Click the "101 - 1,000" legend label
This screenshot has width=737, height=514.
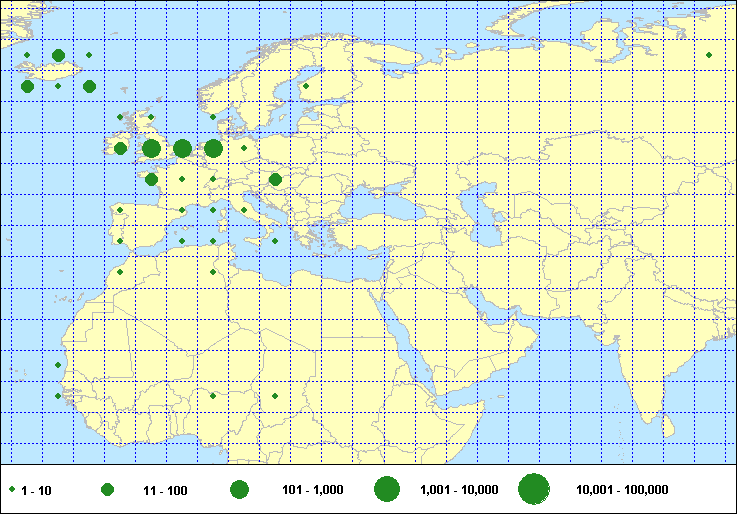click(307, 490)
